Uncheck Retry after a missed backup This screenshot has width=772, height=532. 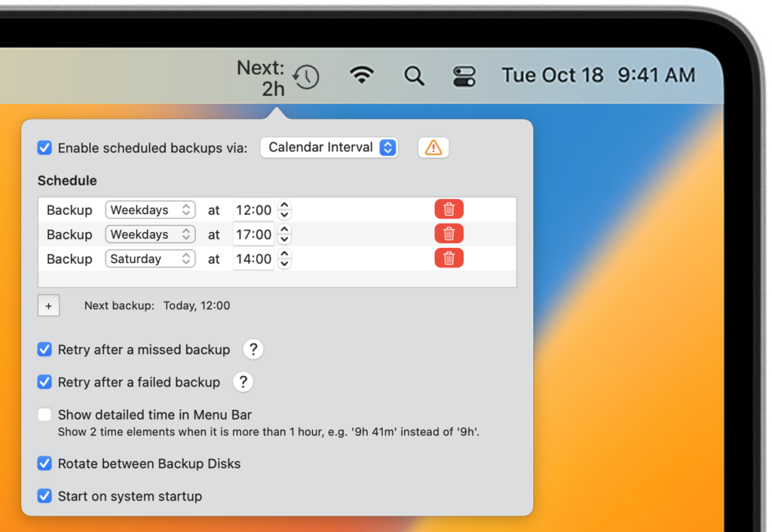coord(44,350)
